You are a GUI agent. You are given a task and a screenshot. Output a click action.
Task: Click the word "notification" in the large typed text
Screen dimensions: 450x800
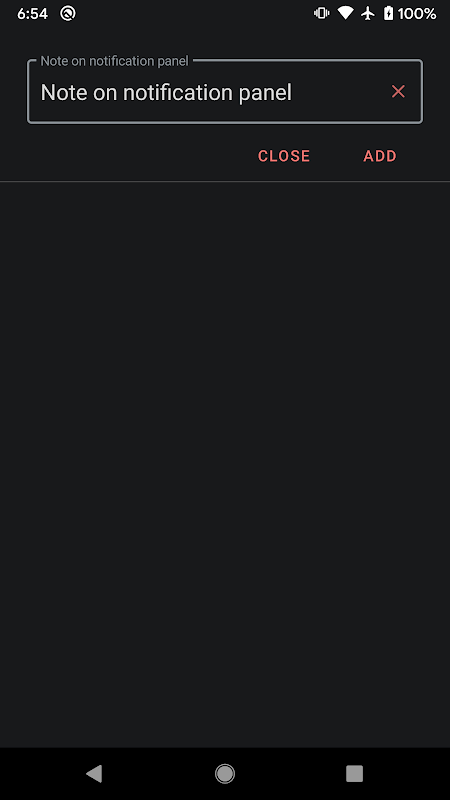(178, 92)
